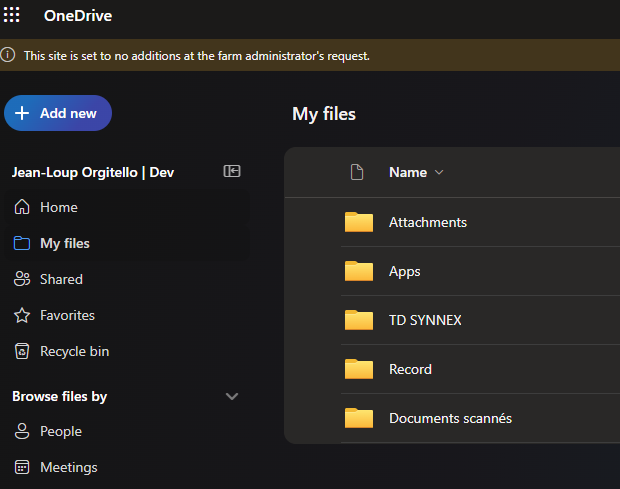Viewport: 620px width, 489px height.
Task: Click the Record folder icon
Action: coord(359,369)
